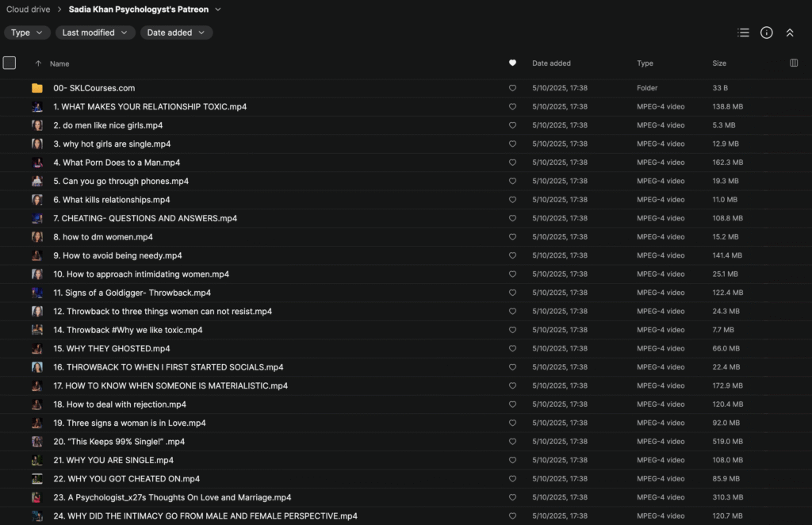Go to Cloud drive breadcrumb
Viewport: 812px width, 525px height.
(x=29, y=10)
